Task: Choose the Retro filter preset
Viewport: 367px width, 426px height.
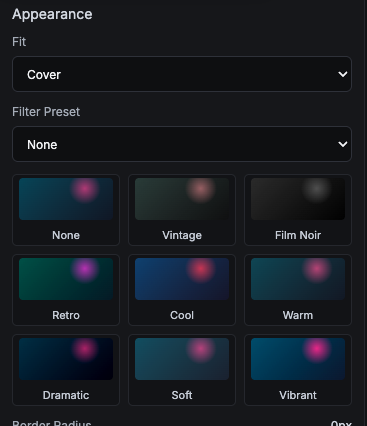Action: pyautogui.click(x=66, y=290)
